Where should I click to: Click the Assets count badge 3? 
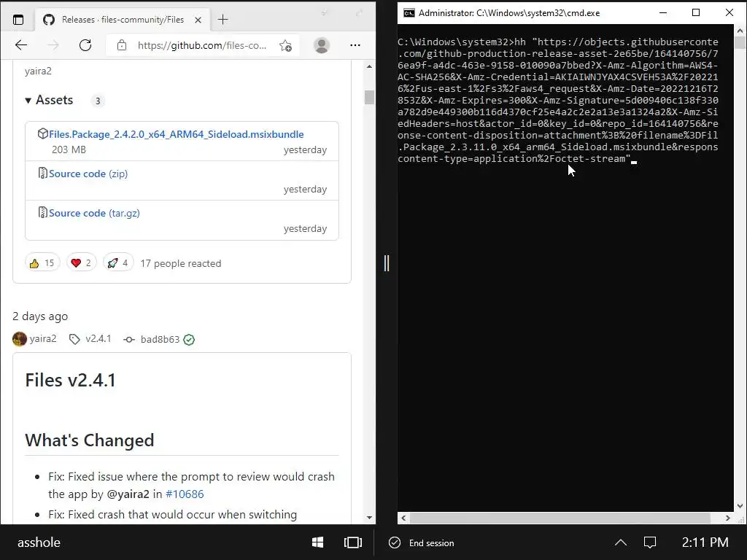[x=98, y=101]
